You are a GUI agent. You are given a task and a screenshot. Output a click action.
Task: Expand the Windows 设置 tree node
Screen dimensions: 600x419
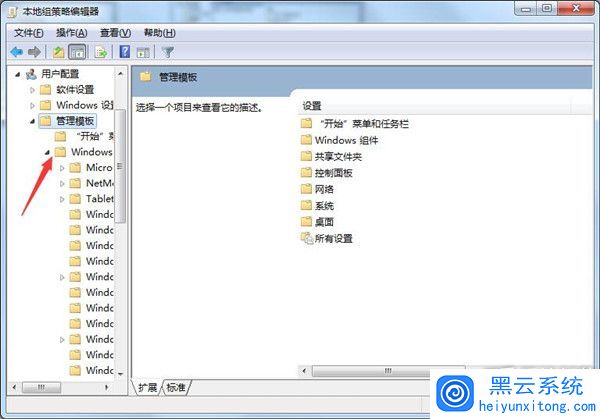33,105
